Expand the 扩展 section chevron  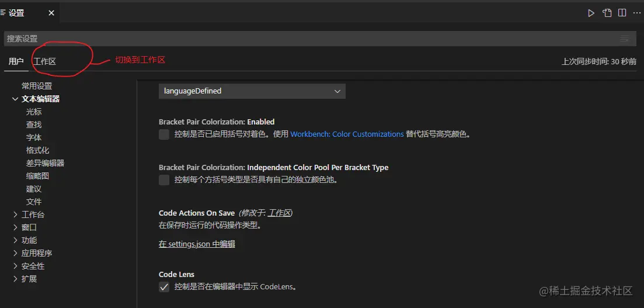tap(15, 279)
